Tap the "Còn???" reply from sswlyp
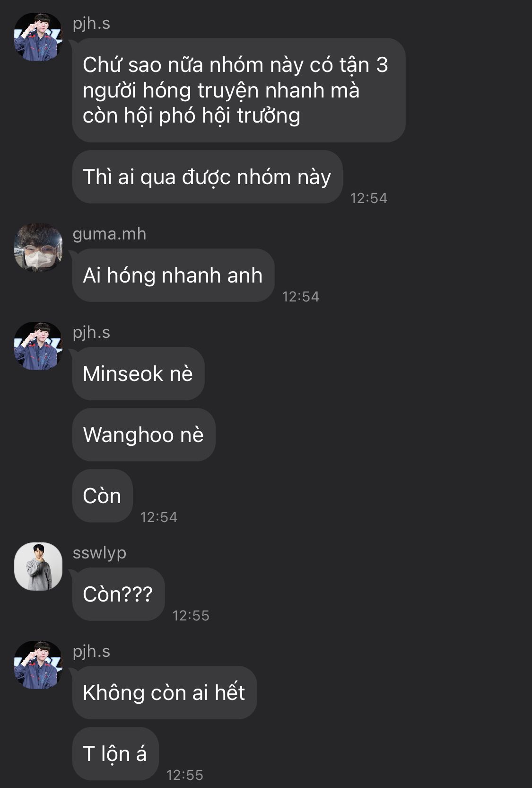The width and height of the screenshot is (532, 788). (118, 594)
